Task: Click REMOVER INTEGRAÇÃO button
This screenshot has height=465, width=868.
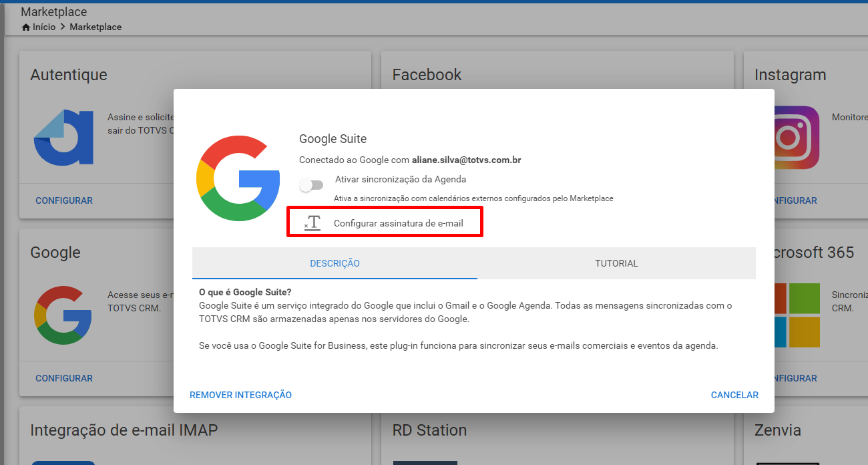Action: pos(240,395)
